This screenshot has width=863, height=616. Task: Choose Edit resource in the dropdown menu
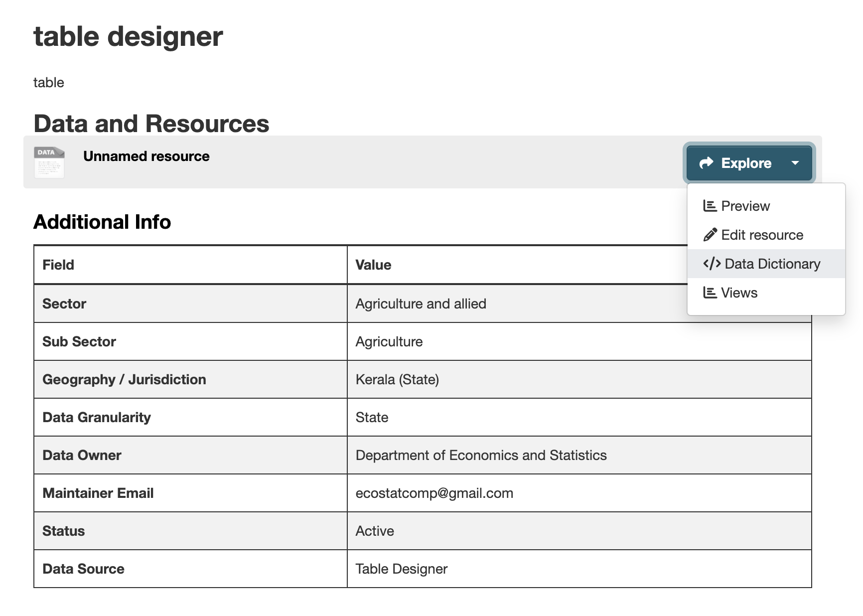(766, 235)
